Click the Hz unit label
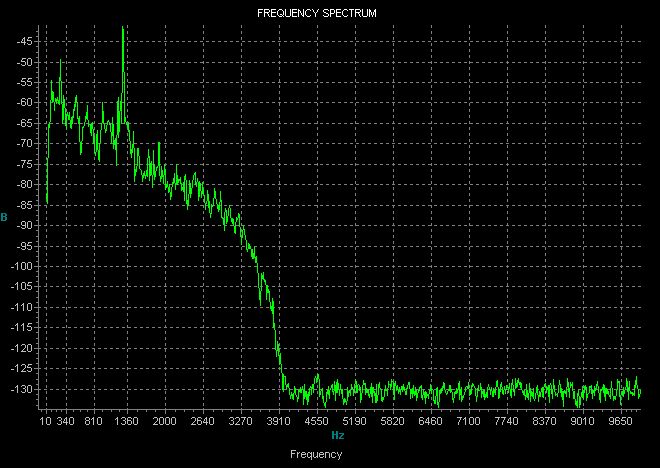The height and width of the screenshot is (468, 660). [338, 436]
